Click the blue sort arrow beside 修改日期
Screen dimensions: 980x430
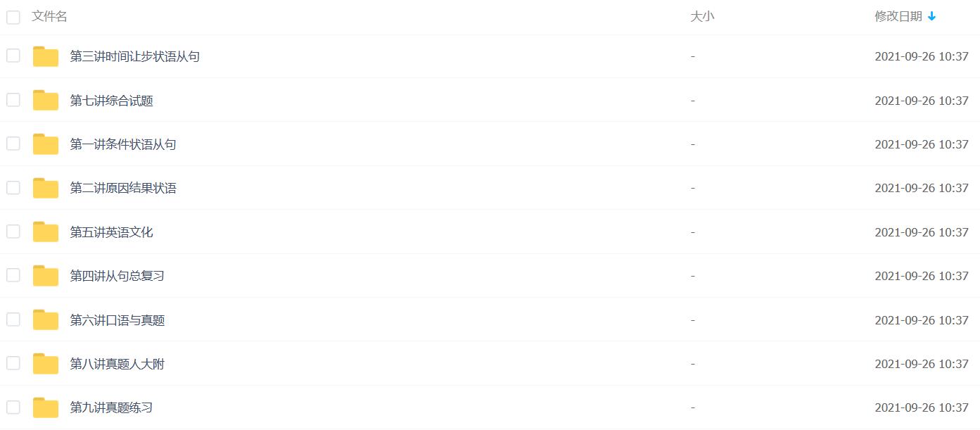(932, 16)
